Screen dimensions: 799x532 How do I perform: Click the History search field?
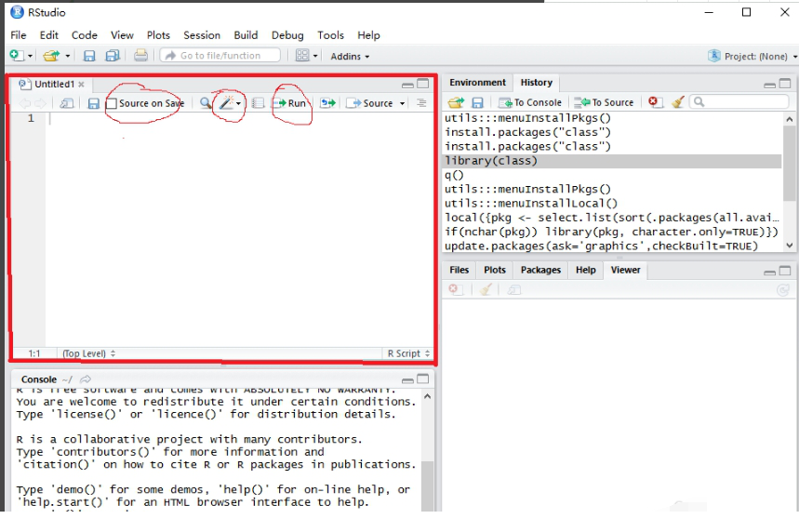[x=739, y=102]
